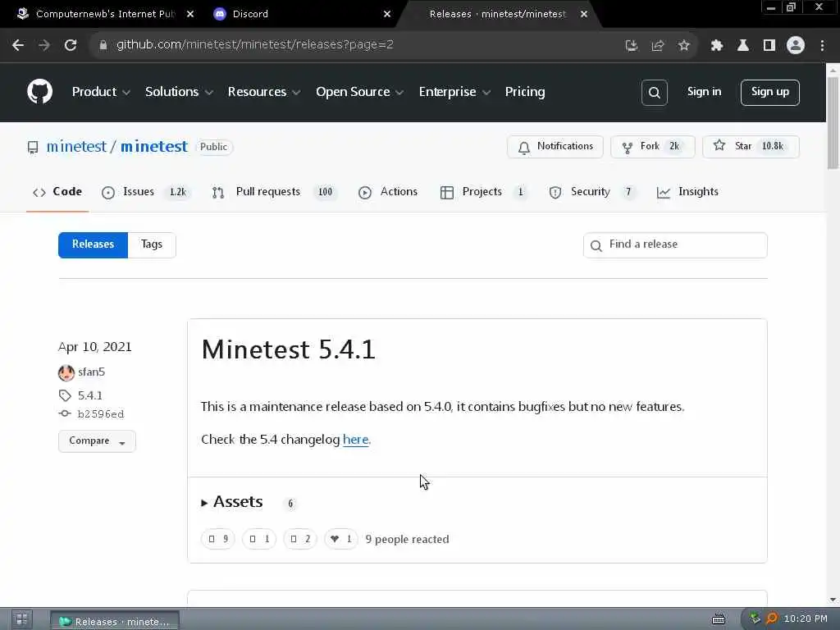Screen dimensions: 840x630
Task: Click the reaction button showing 9
Action: [218, 539]
